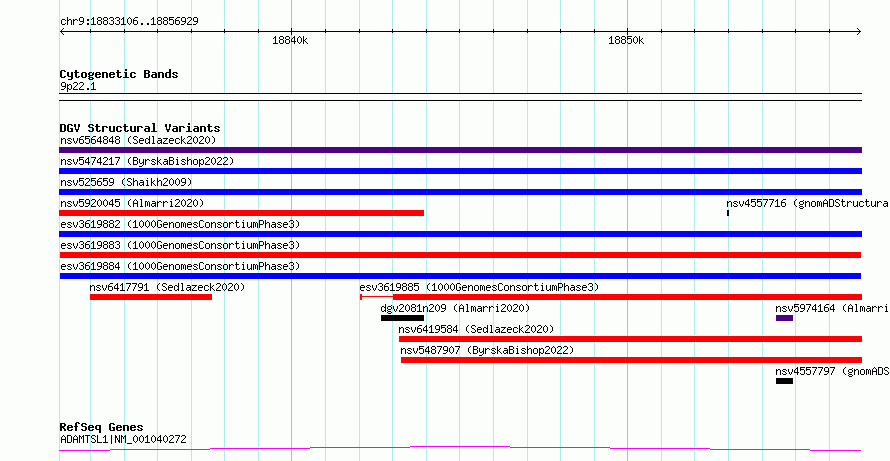Open the nsv5974164 (Almarri) variant label
This screenshot has height=461, width=890.
coord(832,308)
